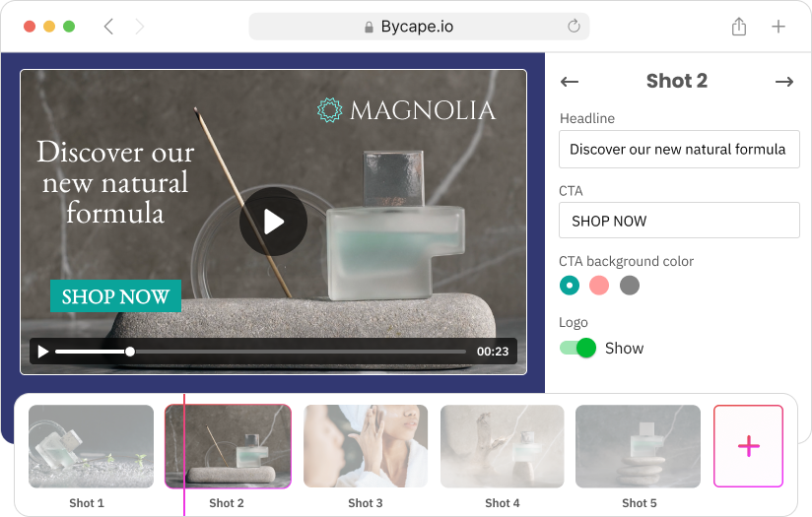The height and width of the screenshot is (517, 812).
Task: Click the Bycape.io address bar
Action: (x=419, y=27)
